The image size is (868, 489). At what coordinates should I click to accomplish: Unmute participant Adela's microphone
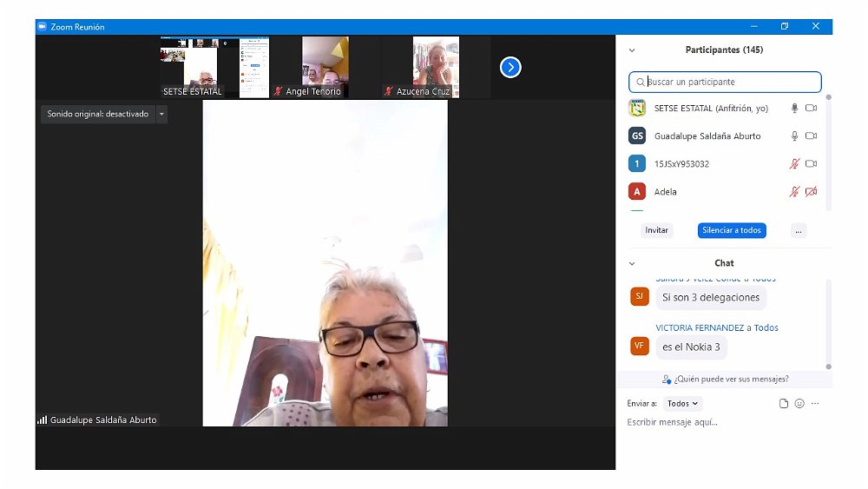pos(794,192)
